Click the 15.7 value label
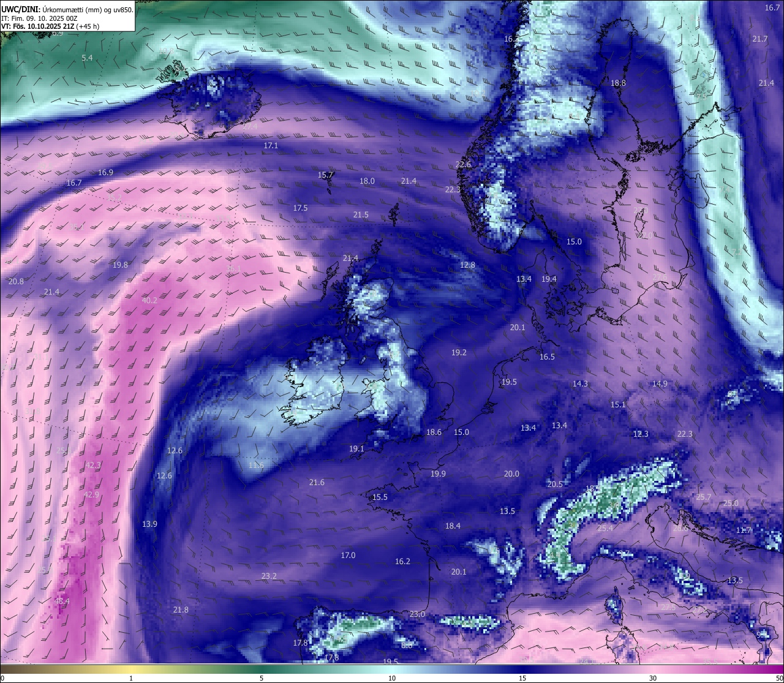The width and height of the screenshot is (784, 683). pyautogui.click(x=325, y=175)
